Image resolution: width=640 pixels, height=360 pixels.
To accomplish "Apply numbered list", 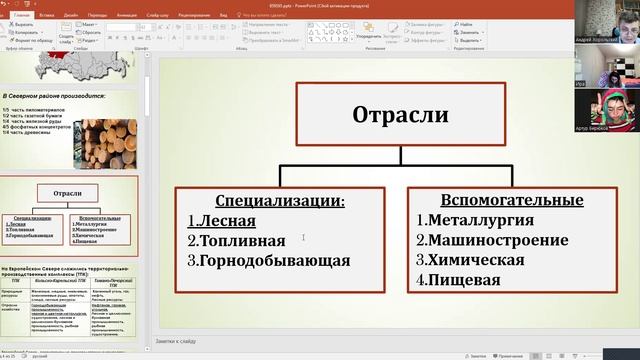I will pos(201,27).
